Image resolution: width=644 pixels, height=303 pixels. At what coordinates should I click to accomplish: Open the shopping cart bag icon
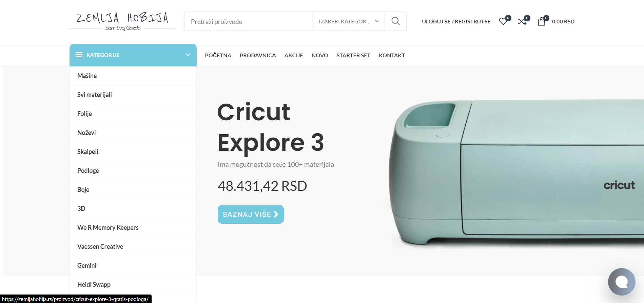[x=542, y=22]
